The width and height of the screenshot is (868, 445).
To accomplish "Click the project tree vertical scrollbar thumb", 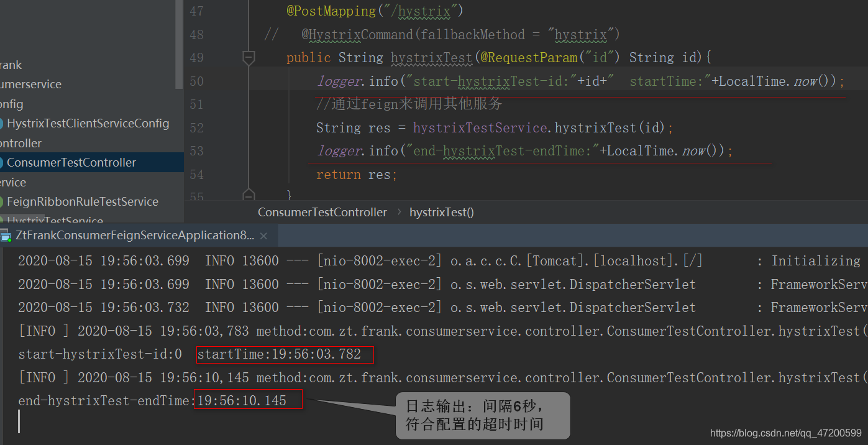I will click(180, 44).
